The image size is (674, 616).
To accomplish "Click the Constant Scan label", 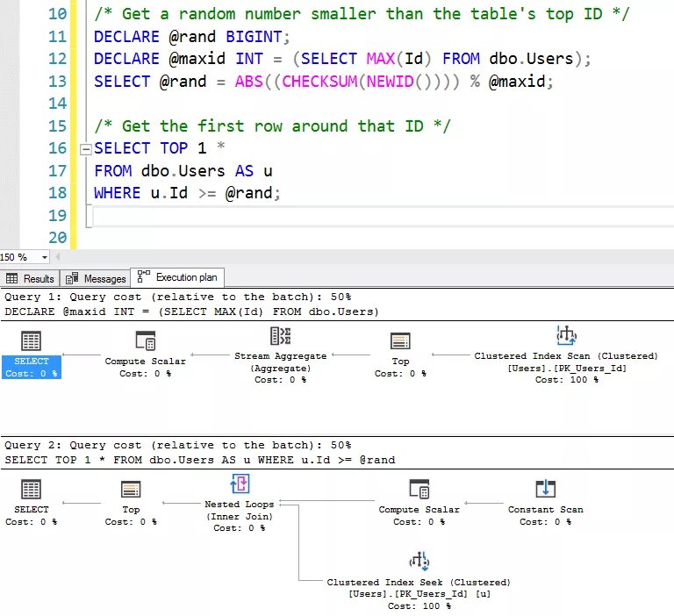I will (546, 510).
